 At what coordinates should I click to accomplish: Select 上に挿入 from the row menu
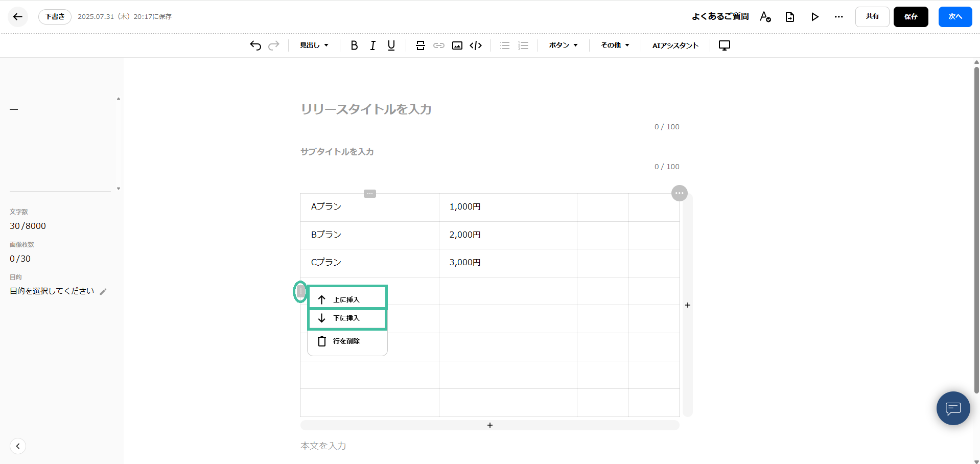tap(347, 299)
